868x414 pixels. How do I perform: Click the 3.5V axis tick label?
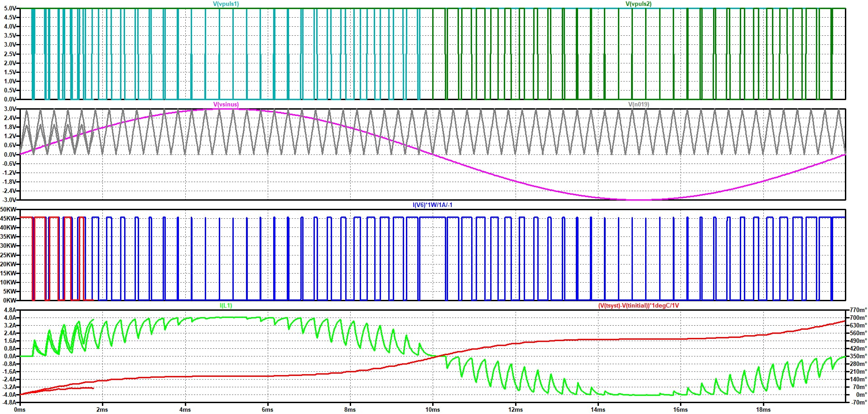click(x=10, y=35)
